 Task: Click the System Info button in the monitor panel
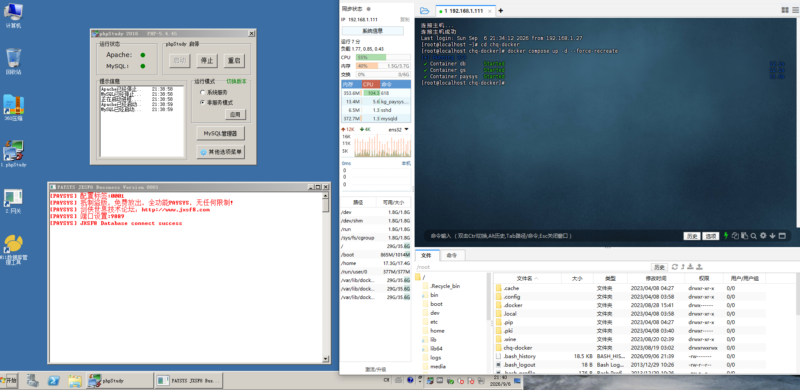tap(372, 31)
